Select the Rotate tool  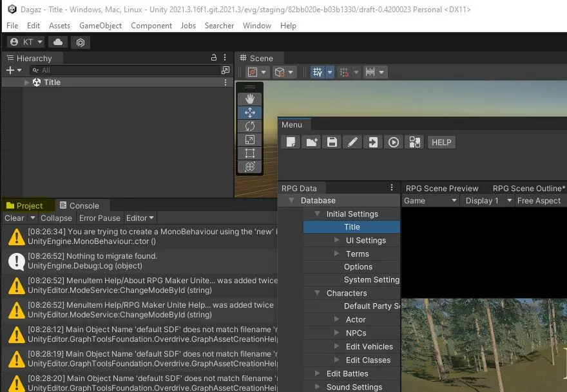click(250, 126)
